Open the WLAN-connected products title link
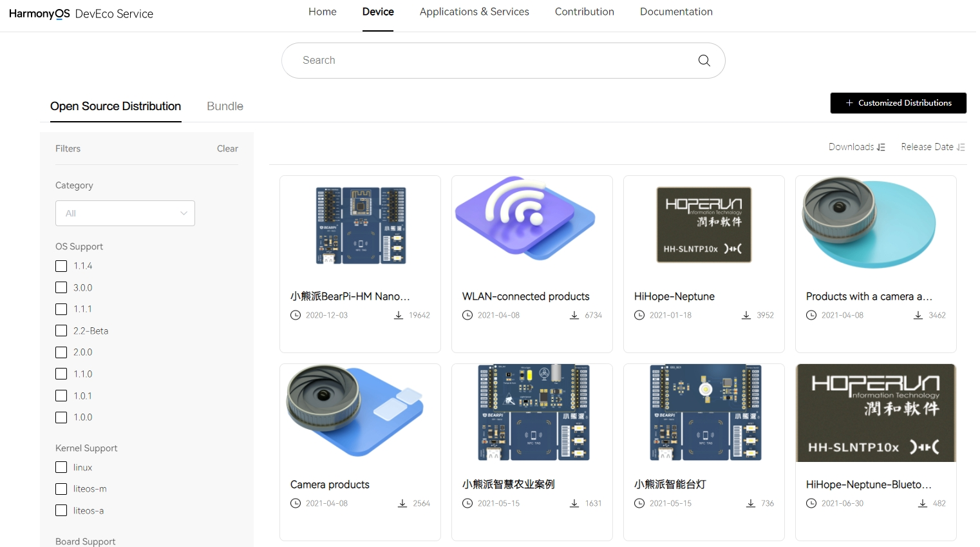The width and height of the screenshot is (980, 547). coord(526,296)
